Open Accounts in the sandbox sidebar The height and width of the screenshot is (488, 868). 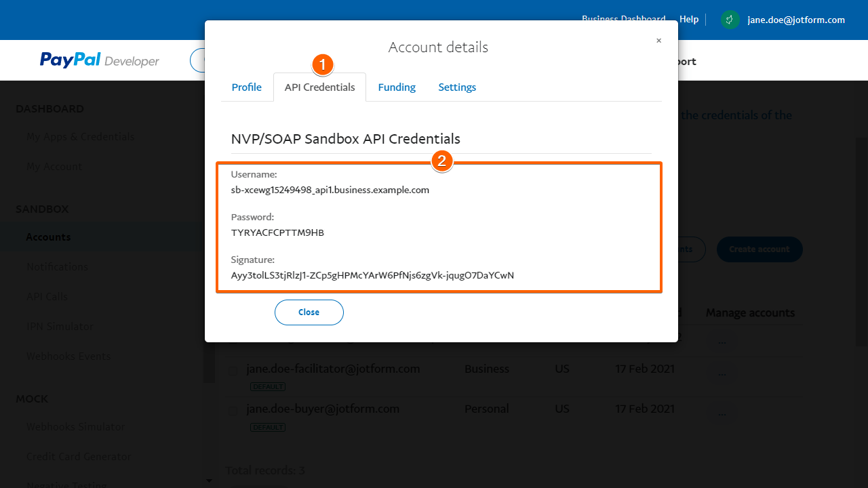pos(48,237)
